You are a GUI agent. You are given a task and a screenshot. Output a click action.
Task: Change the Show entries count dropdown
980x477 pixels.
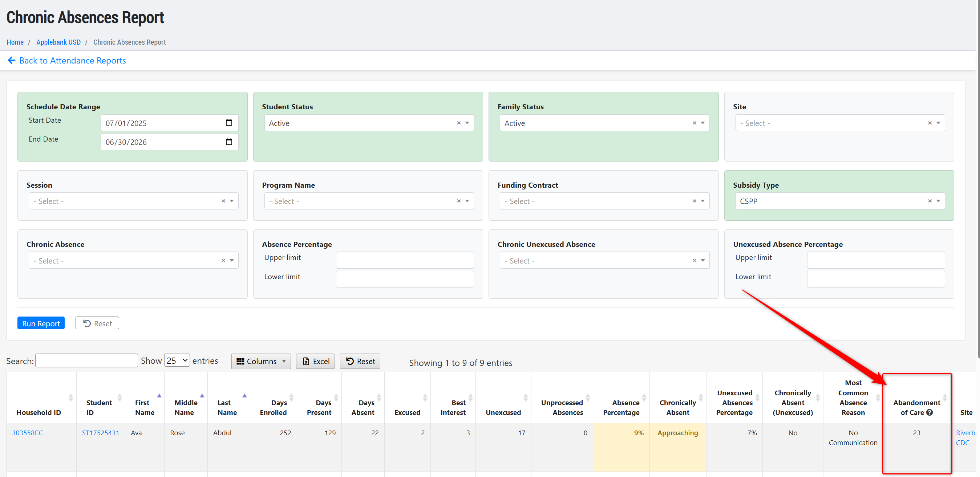pyautogui.click(x=177, y=361)
